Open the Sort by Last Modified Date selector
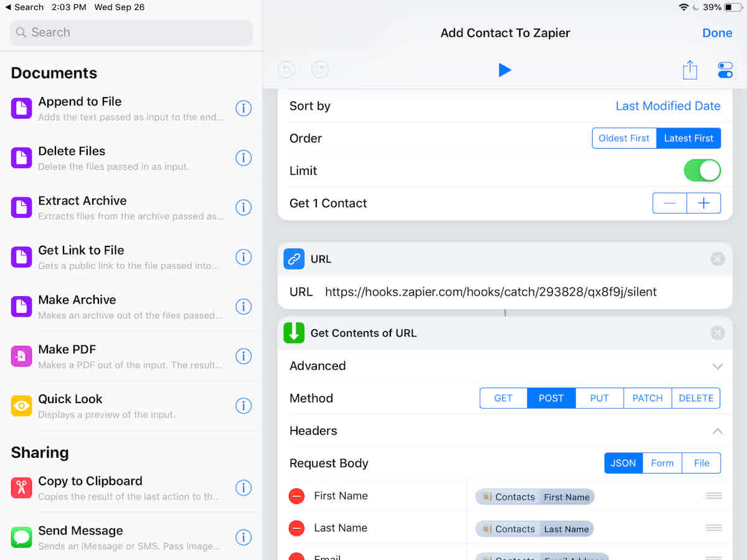747x560 pixels. 668,106
